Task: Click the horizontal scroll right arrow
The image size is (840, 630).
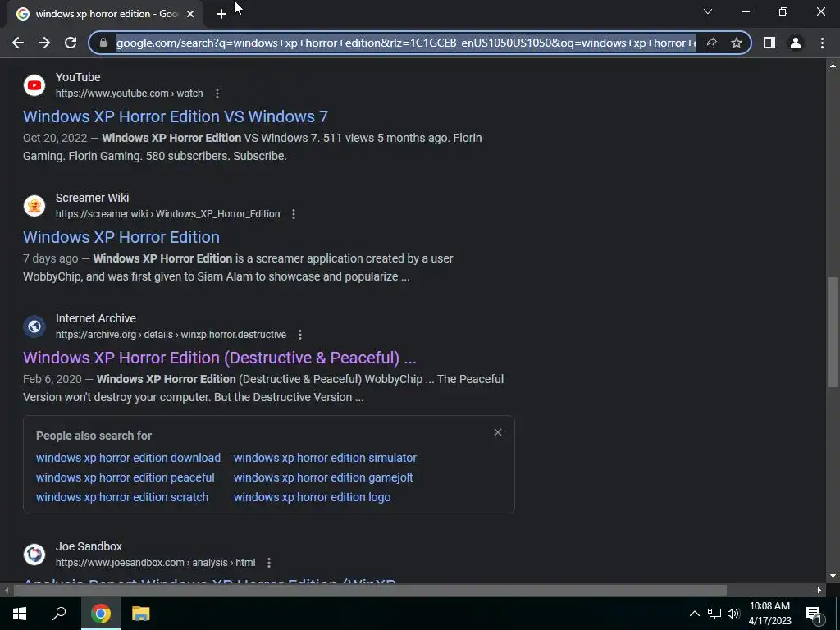Action: point(819,591)
